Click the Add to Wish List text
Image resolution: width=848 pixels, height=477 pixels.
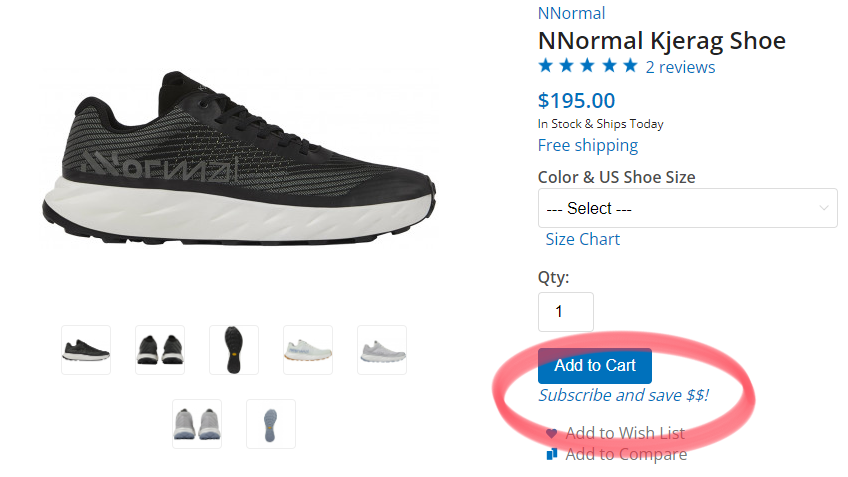(x=625, y=433)
